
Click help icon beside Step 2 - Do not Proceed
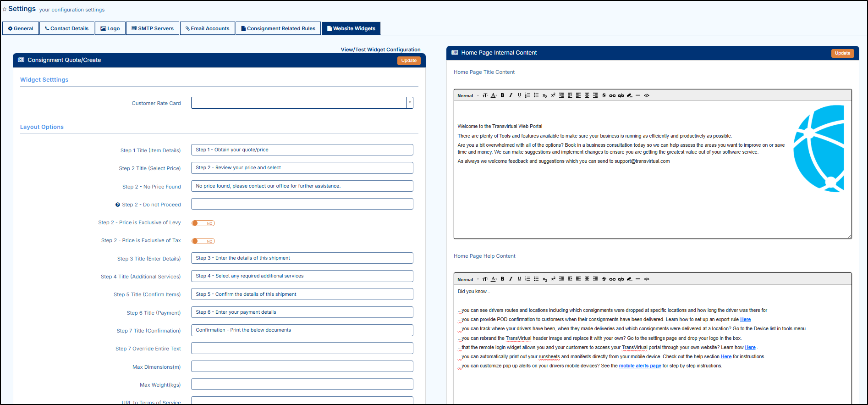[118, 205]
